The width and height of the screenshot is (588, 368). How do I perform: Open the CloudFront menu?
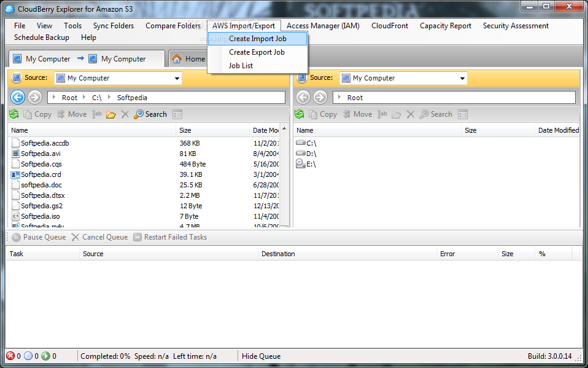390,26
